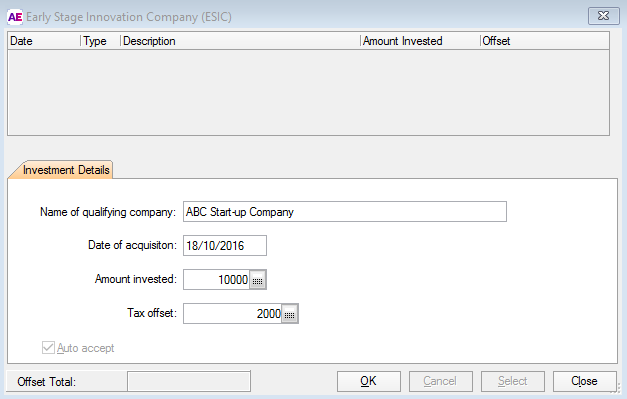
Task: Click the Offset Total field
Action: (x=189, y=382)
